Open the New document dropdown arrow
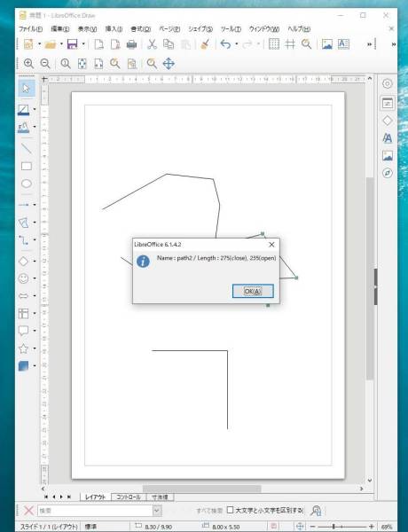The width and height of the screenshot is (408, 532). [x=39, y=44]
